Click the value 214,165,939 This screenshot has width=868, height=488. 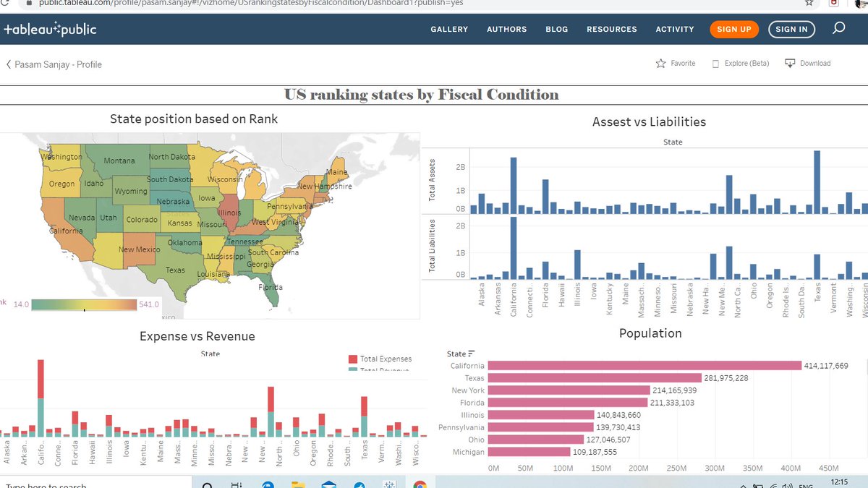(x=675, y=390)
